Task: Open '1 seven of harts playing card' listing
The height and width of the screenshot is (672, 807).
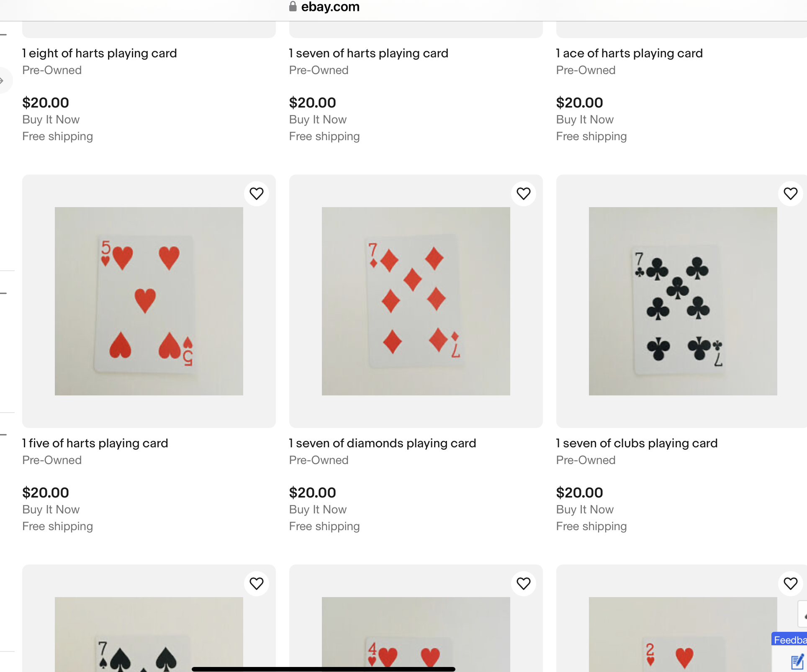Action: pos(368,53)
